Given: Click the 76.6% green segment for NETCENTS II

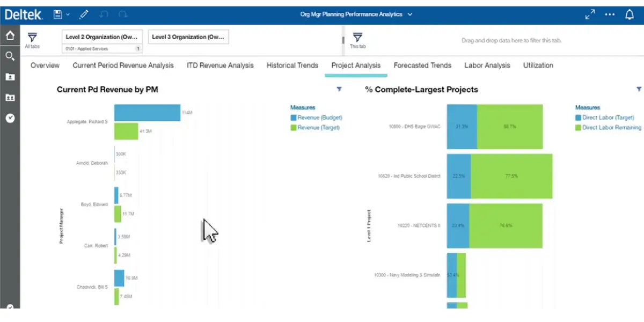Looking at the screenshot, I should pos(506,225).
